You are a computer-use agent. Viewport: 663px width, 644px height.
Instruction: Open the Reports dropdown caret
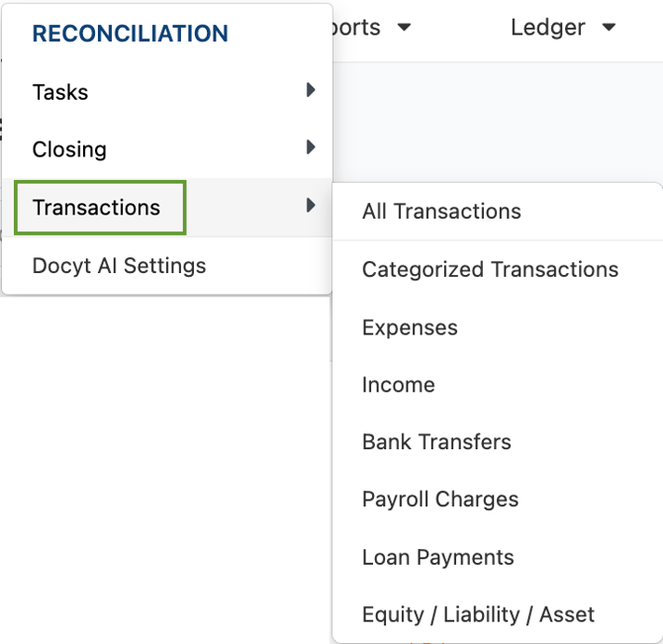(404, 28)
